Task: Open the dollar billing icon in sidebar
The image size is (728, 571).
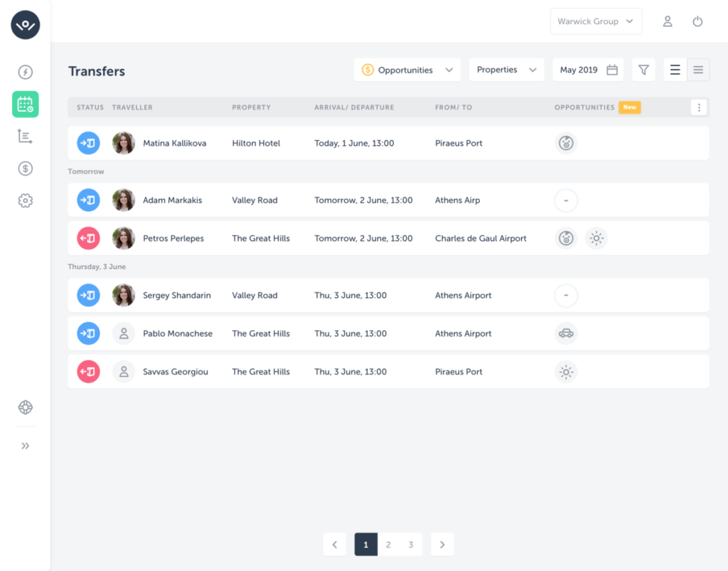Action: [26, 169]
